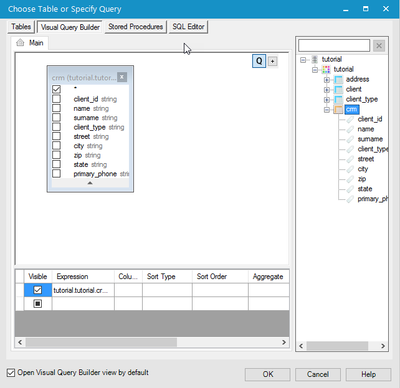
Task: Check the street field checkbox
Action: (56, 136)
